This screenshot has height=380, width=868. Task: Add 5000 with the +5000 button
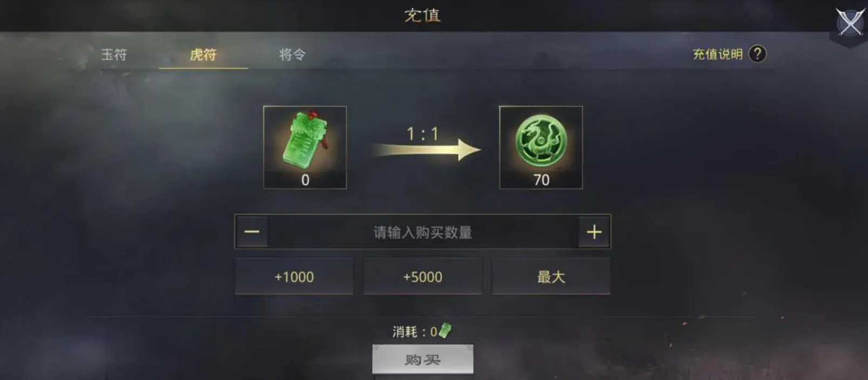click(x=422, y=276)
